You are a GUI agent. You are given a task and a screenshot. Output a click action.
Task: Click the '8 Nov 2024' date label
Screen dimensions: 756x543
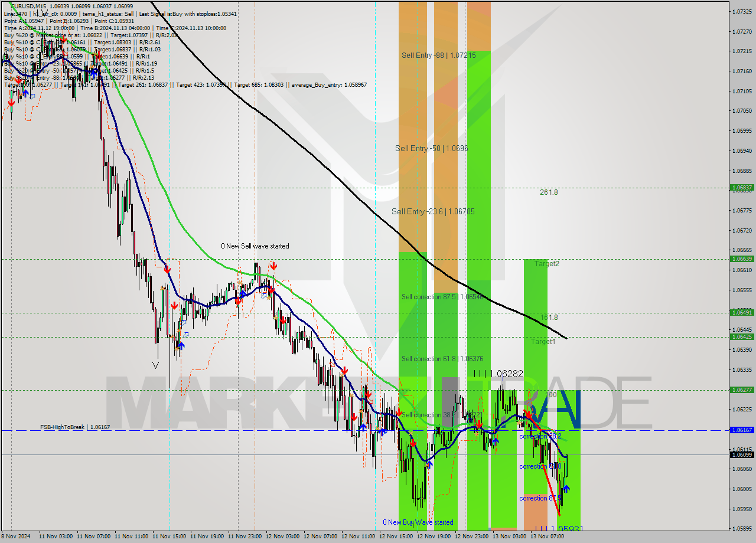(17, 537)
